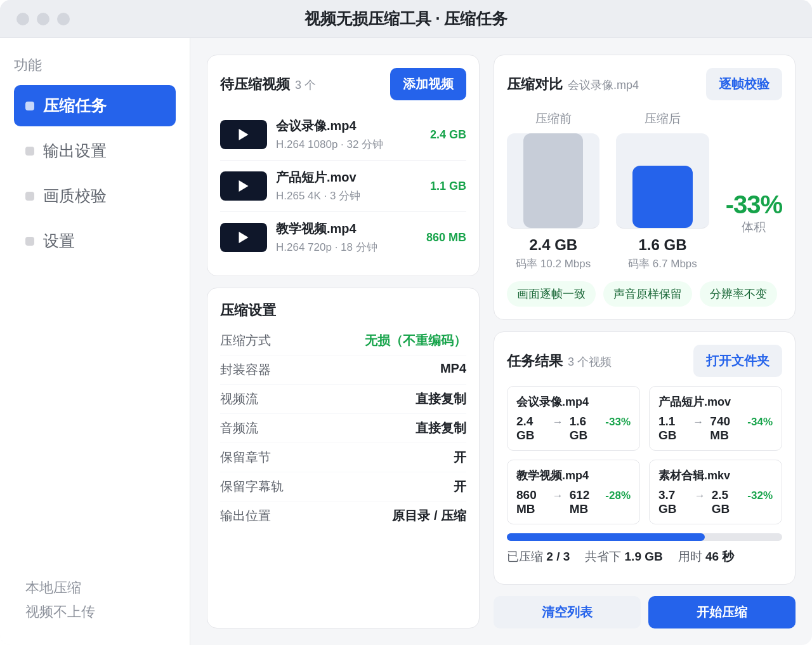This screenshot has width=812, height=645.
Task: Open the 会议录像.mp4 result card
Action: 573,418
